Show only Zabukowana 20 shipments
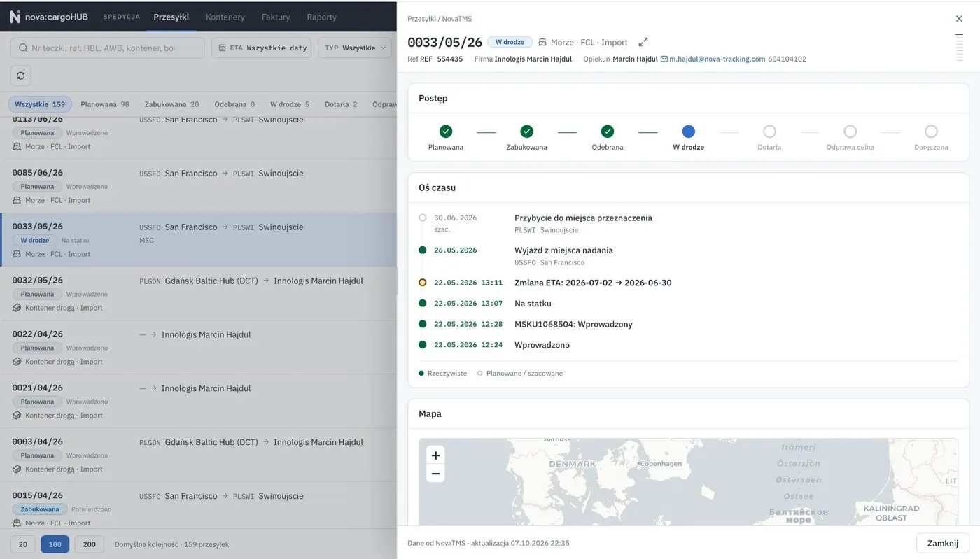 coord(171,104)
